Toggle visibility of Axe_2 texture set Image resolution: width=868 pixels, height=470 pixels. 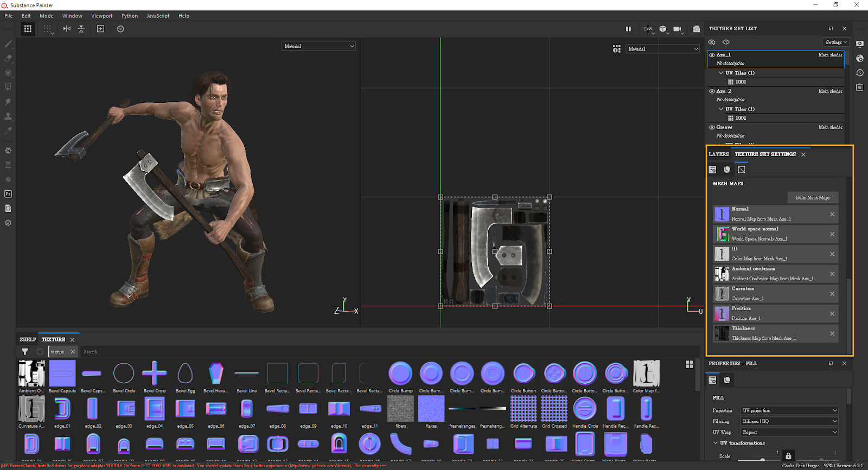(712, 91)
